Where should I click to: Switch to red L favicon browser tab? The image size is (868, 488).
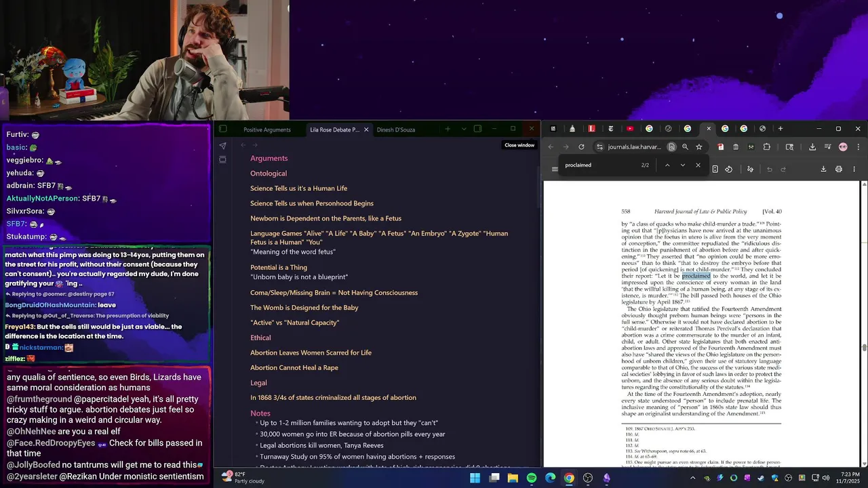pyautogui.click(x=592, y=129)
